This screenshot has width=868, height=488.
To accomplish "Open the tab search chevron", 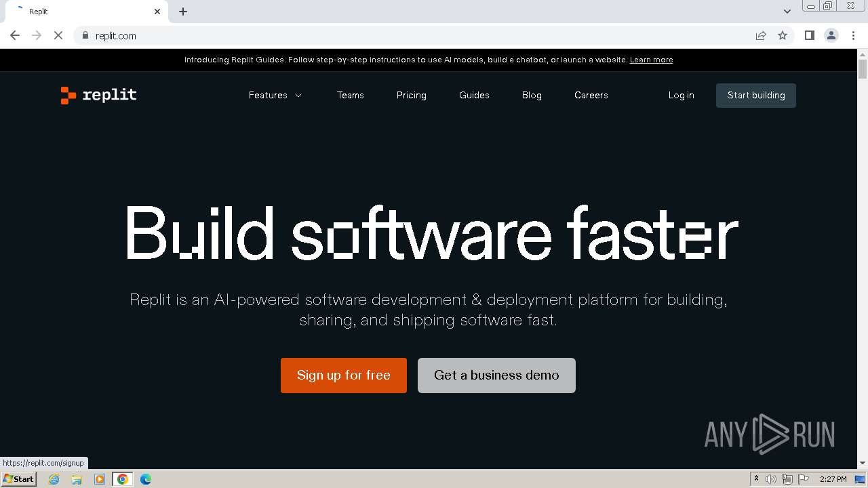I will (x=787, y=12).
